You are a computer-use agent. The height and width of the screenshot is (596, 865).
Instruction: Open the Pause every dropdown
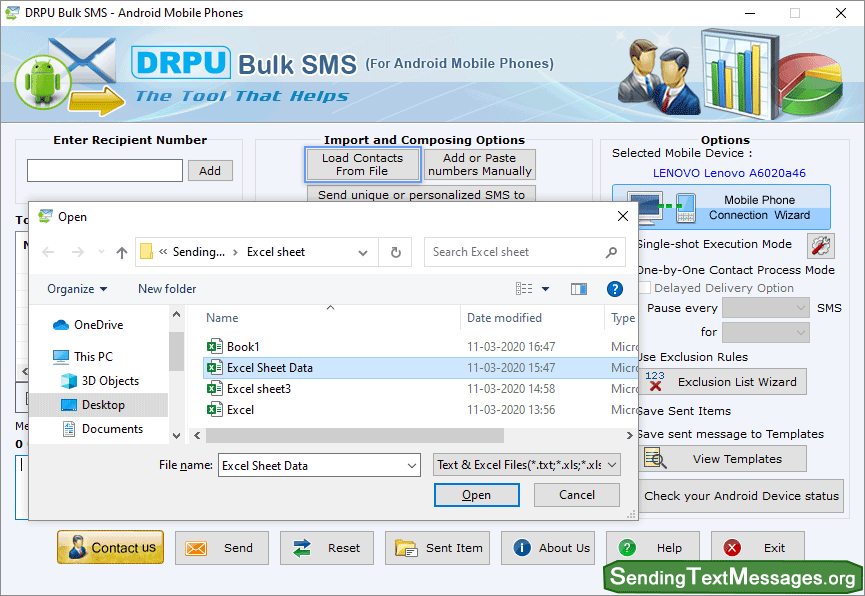(x=766, y=308)
